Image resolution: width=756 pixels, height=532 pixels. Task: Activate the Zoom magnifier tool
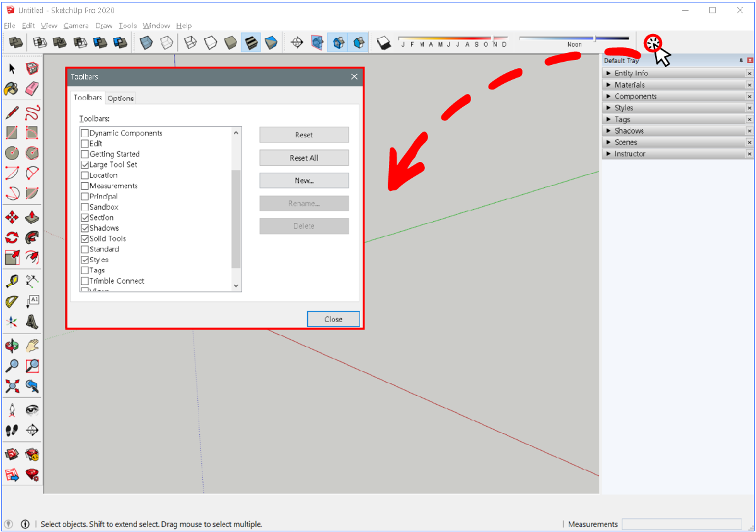pyautogui.click(x=12, y=366)
